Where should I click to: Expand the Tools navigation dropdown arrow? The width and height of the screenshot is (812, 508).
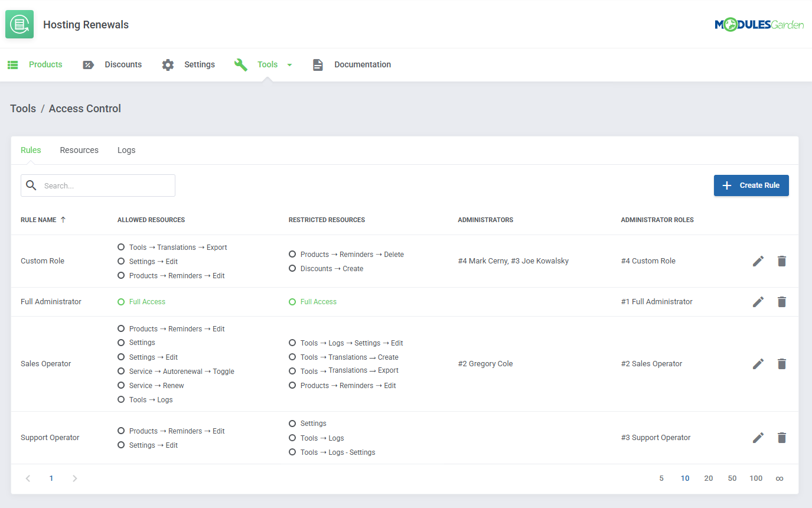[x=289, y=64]
